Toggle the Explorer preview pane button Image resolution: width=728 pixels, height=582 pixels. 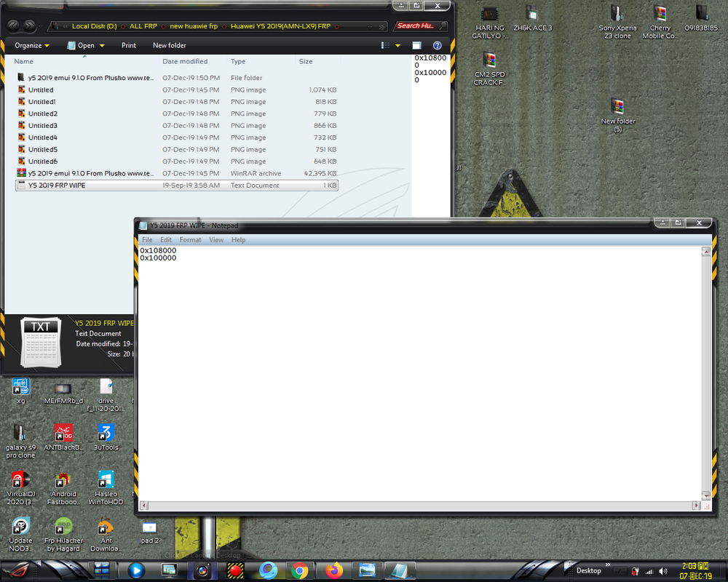click(x=416, y=46)
